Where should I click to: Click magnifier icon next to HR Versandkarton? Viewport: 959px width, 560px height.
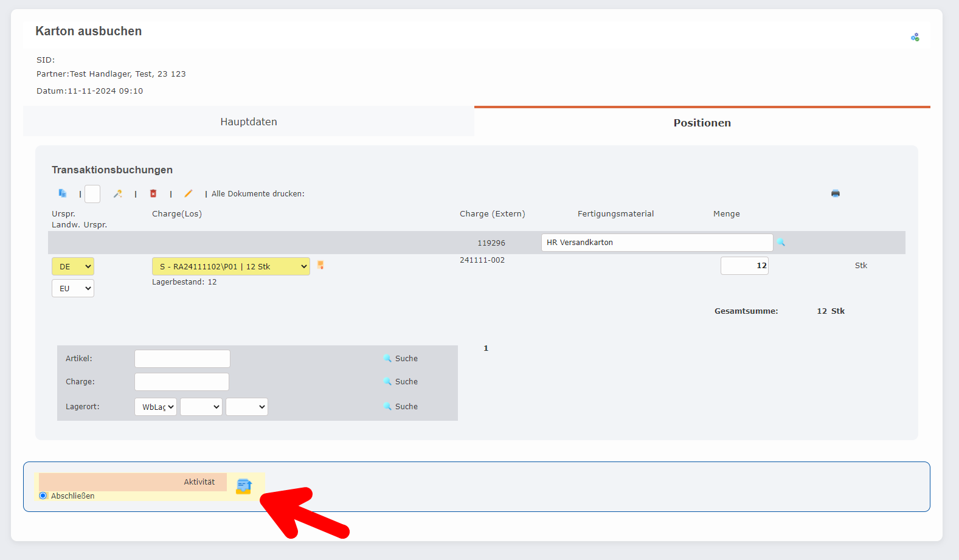pos(781,243)
